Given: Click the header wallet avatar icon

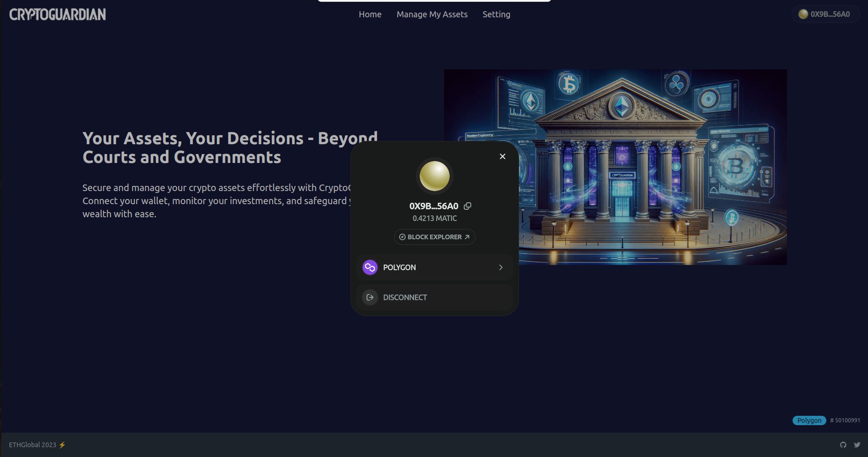Looking at the screenshot, I should pos(803,14).
